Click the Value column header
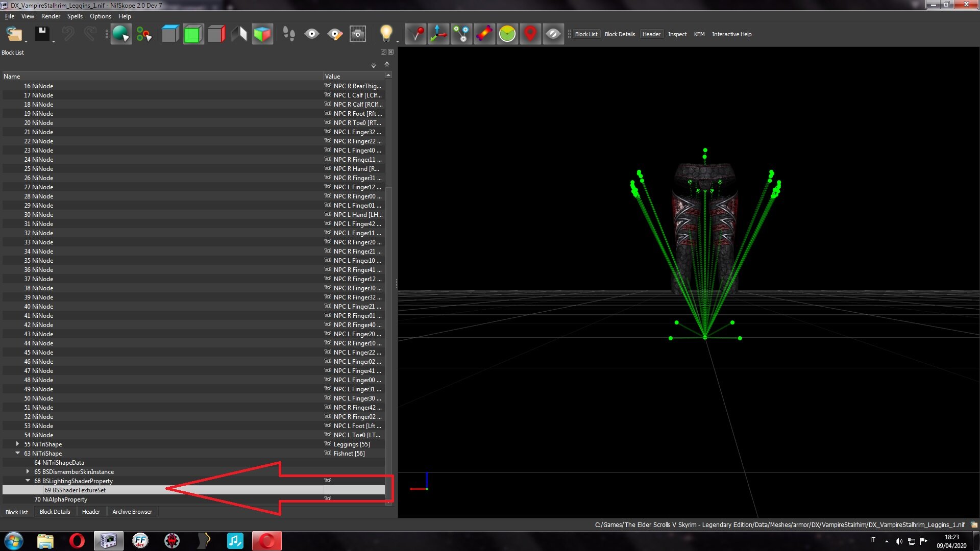Viewport: 980px width, 551px height. pyautogui.click(x=354, y=77)
